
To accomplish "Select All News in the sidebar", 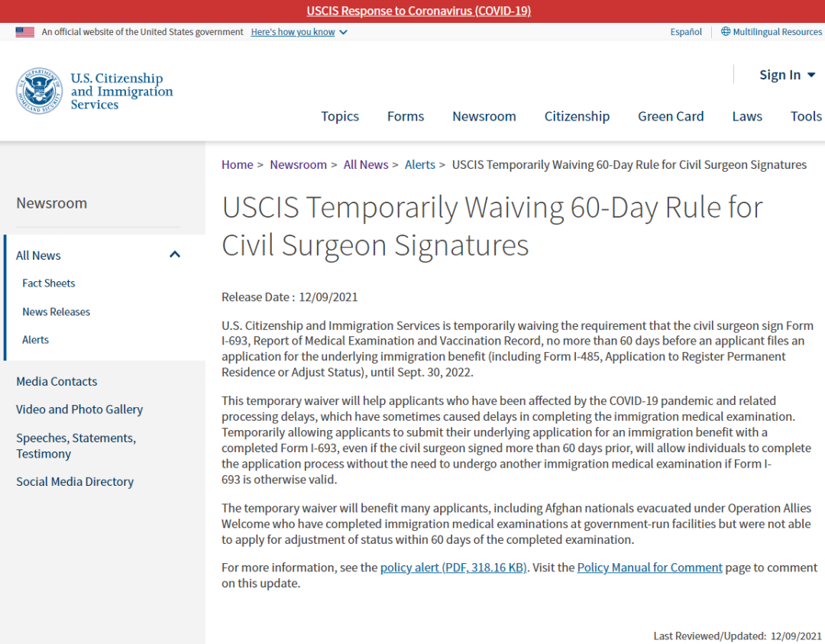I will [x=38, y=255].
